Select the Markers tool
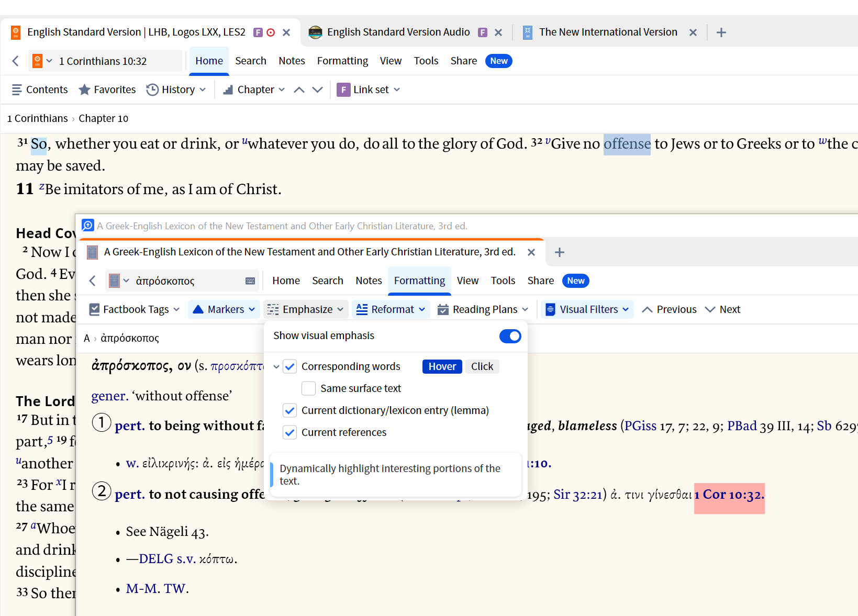 (x=223, y=309)
